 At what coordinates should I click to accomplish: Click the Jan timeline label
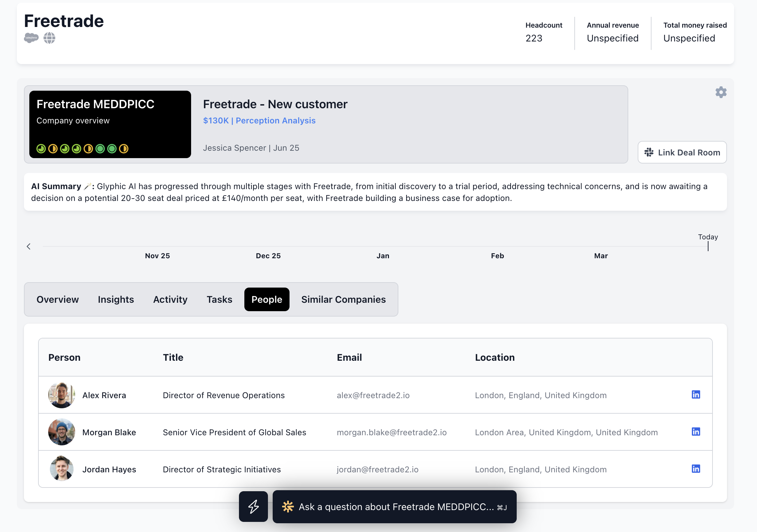click(383, 256)
